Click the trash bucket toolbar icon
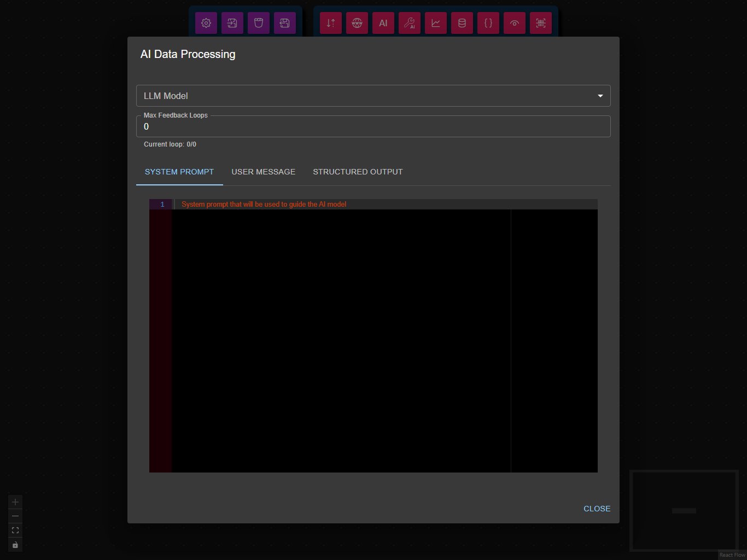 coord(259,23)
